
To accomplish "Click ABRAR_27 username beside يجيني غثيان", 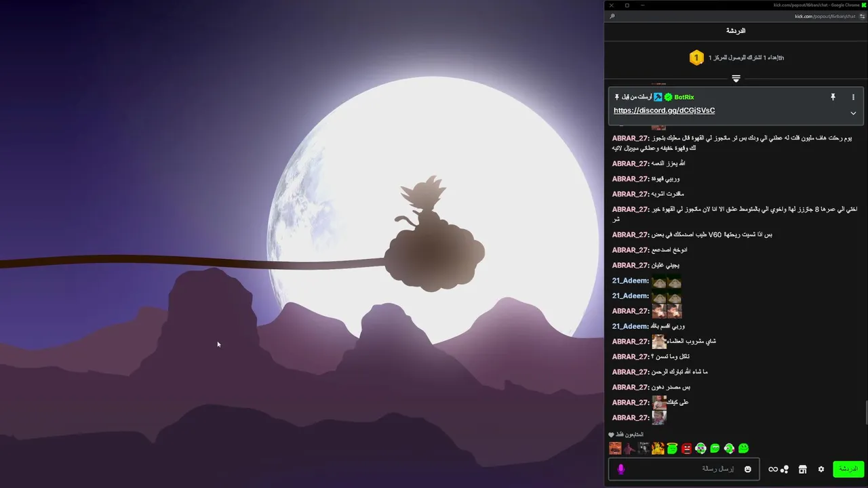I will point(631,265).
